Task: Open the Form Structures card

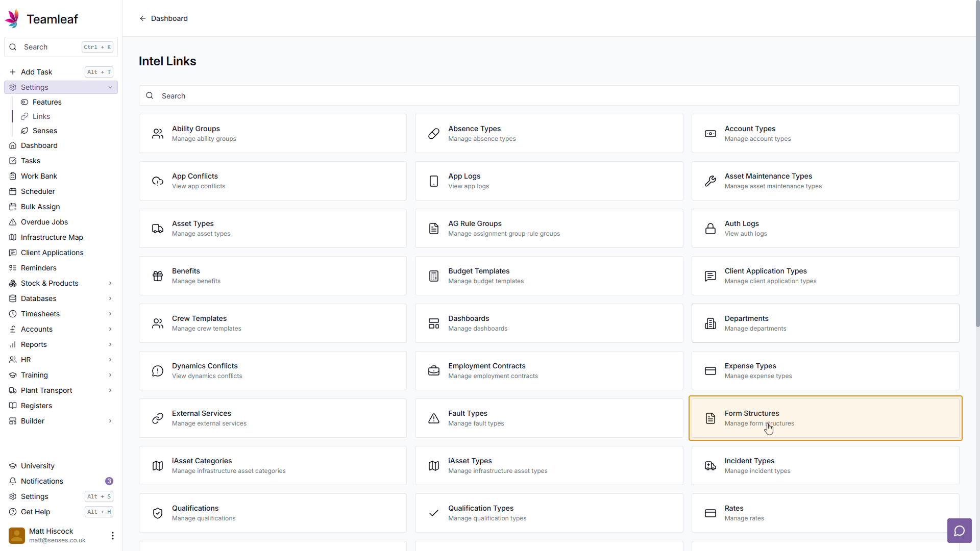Action: tap(825, 418)
